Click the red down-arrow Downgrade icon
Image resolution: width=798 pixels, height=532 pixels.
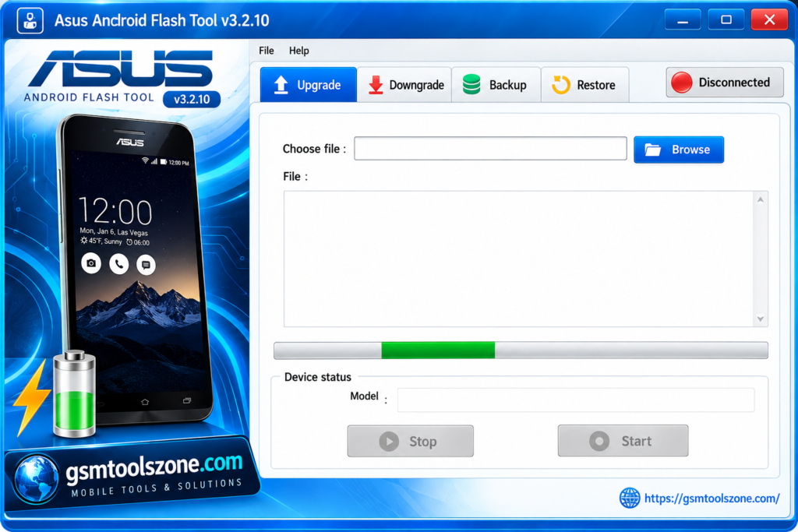click(x=376, y=85)
